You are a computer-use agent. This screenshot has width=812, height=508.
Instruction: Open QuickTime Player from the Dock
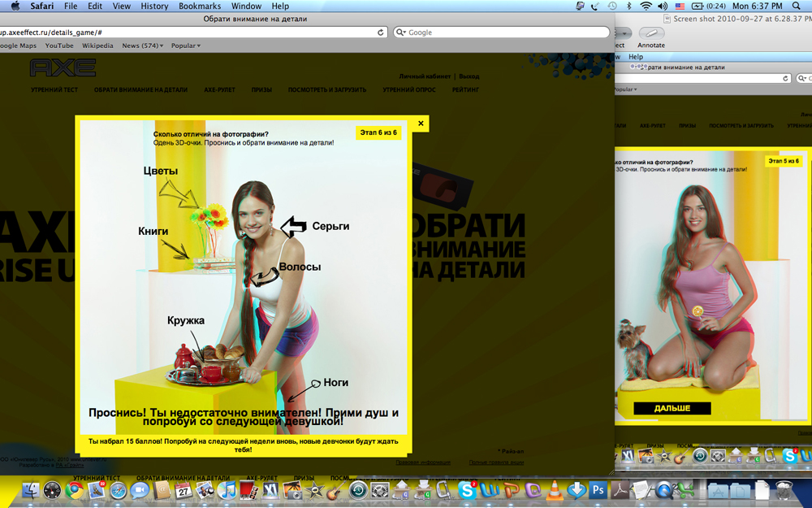click(x=664, y=490)
